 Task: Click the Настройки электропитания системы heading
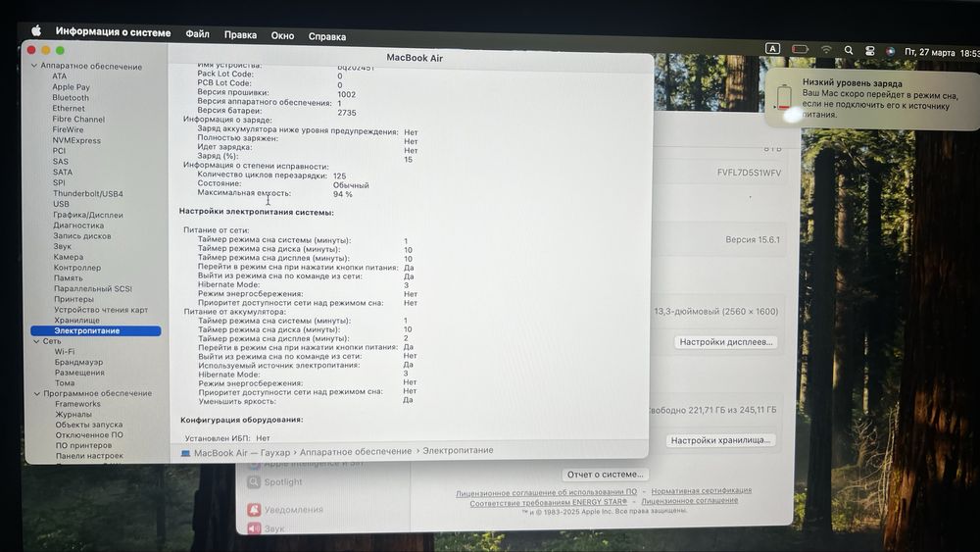(x=256, y=212)
